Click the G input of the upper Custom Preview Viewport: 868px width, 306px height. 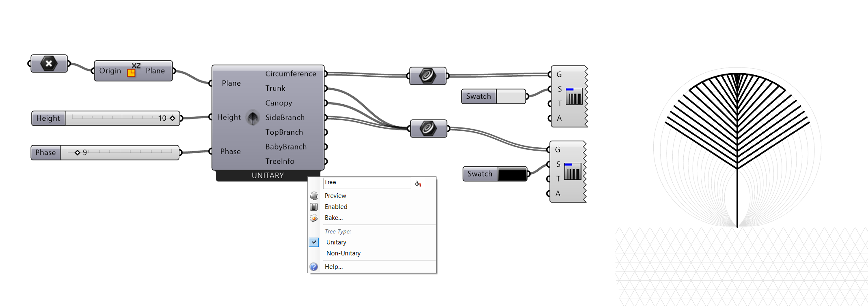click(559, 74)
